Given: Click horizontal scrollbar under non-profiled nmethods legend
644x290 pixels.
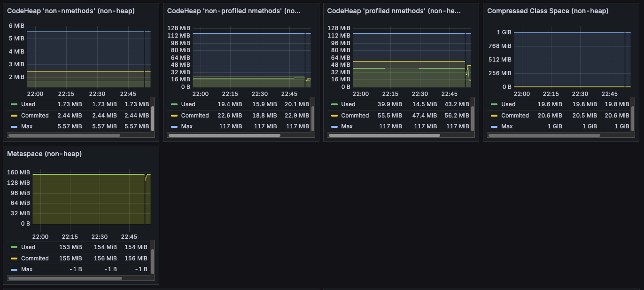Looking at the screenshot, I should pyautogui.click(x=225, y=135).
